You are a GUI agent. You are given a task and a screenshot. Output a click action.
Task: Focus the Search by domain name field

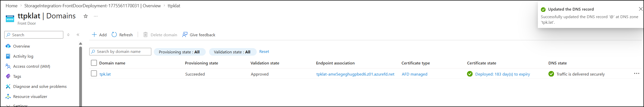(x=123, y=52)
